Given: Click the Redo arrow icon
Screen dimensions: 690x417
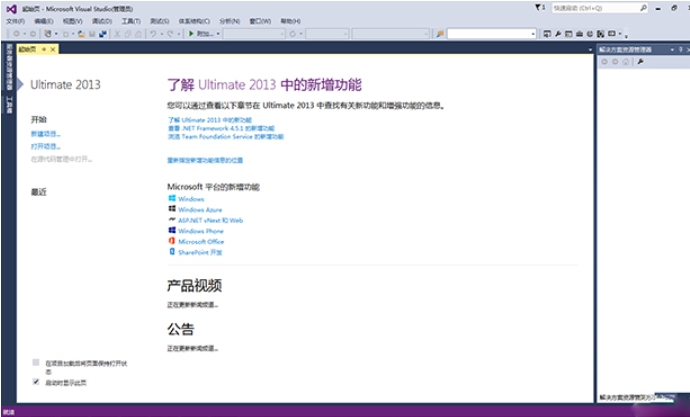Looking at the screenshot, I should (x=170, y=34).
